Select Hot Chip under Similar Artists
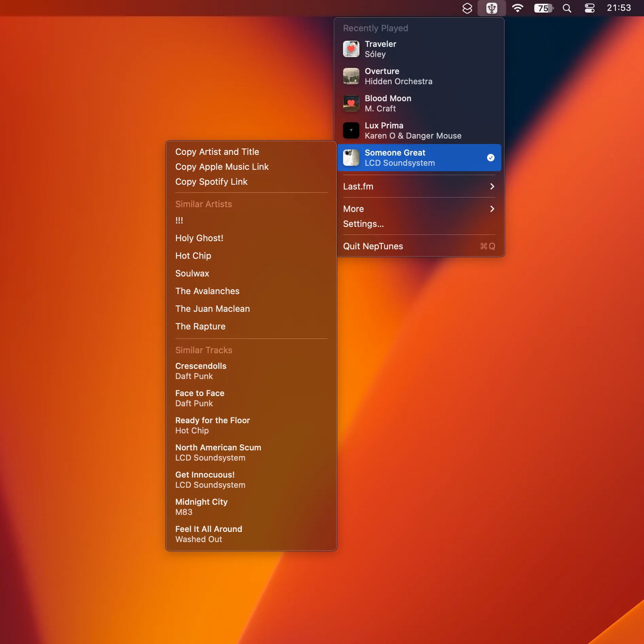 193,256
